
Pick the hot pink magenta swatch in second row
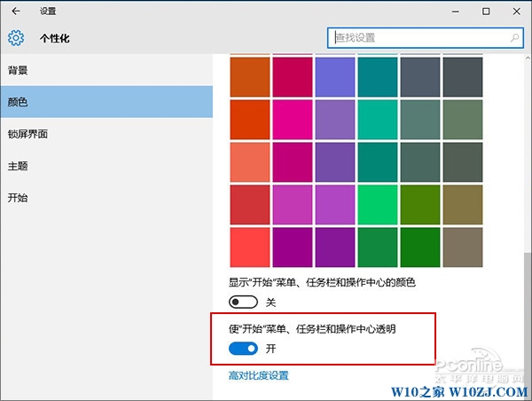tap(293, 120)
